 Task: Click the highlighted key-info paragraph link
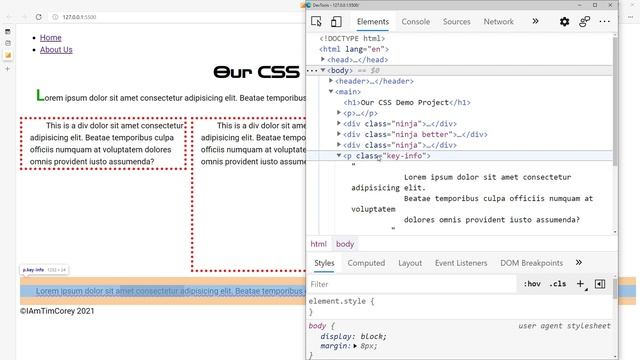pos(170,291)
